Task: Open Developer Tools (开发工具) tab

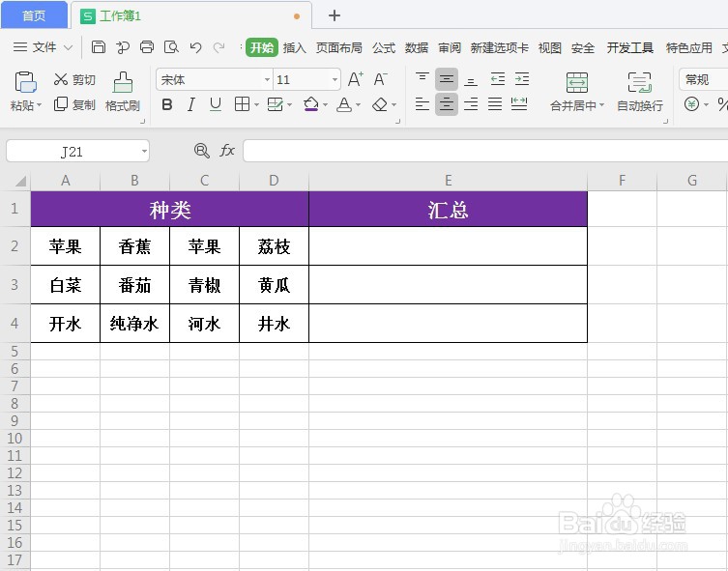Action: tap(630, 47)
